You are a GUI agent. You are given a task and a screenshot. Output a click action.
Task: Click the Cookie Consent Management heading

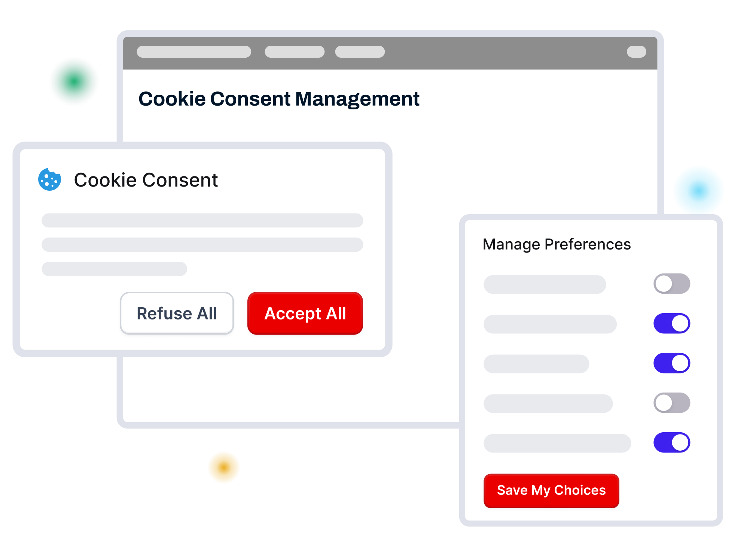pos(279,99)
